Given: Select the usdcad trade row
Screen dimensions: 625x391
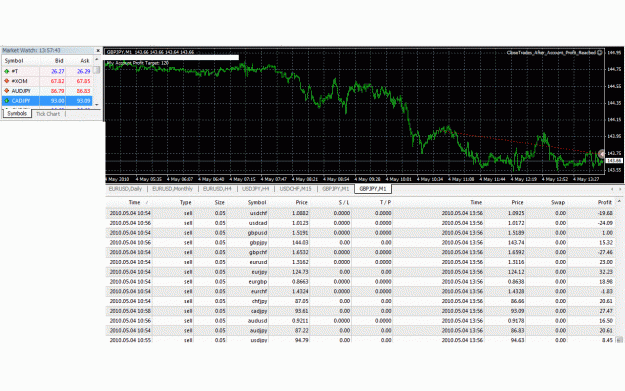Looking at the screenshot, I should [x=360, y=223].
